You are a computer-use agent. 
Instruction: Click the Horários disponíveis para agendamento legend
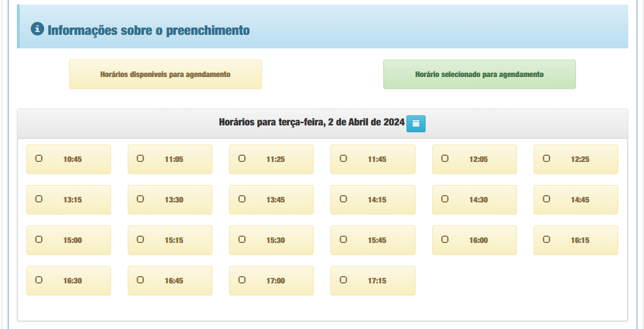(165, 74)
